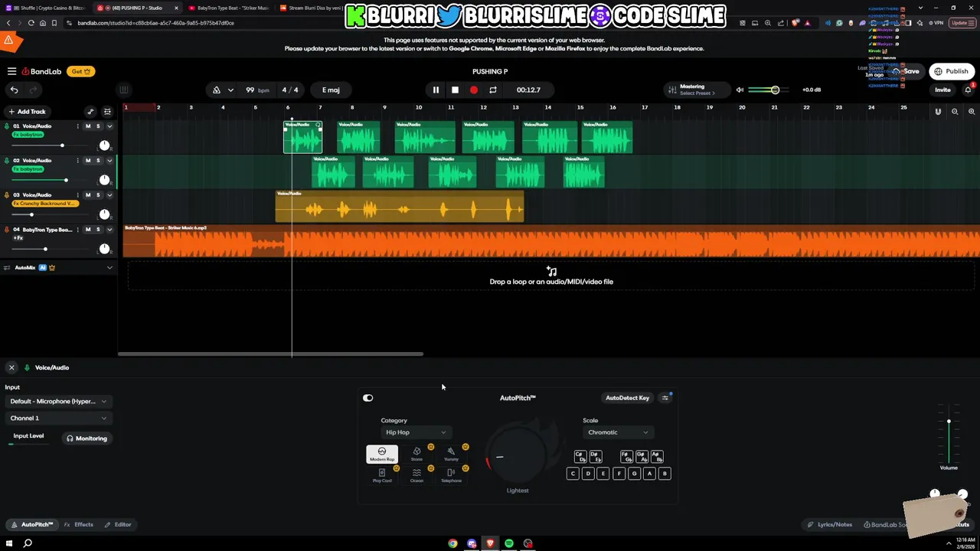The width and height of the screenshot is (980, 551).
Task: Expand track 02 options chevron
Action: pos(109,161)
